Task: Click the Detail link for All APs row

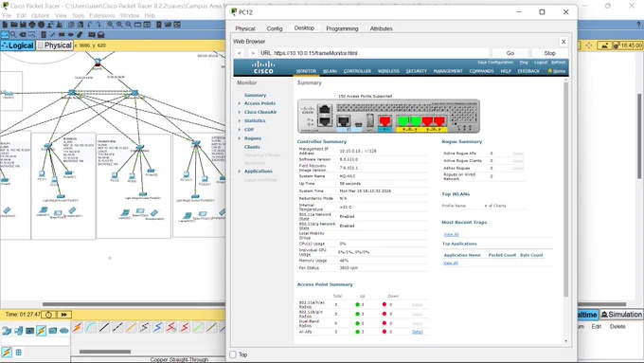Action: 418,332
